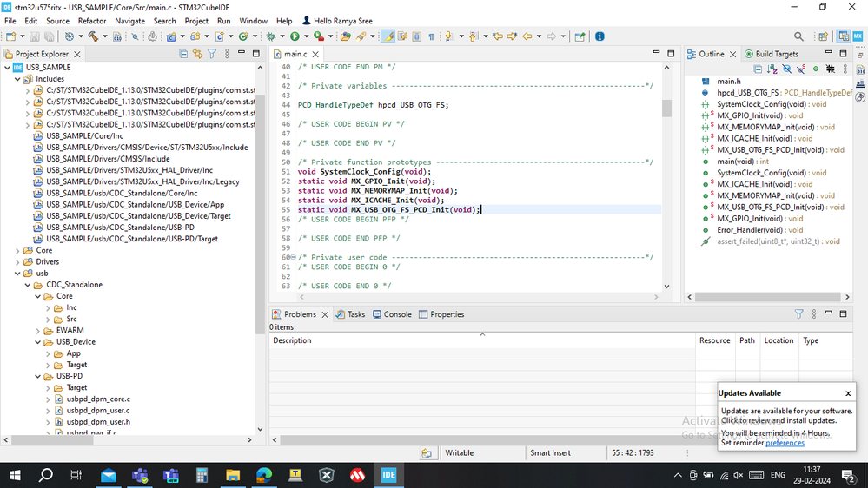Open the Information Center 'i' icon
This screenshot has height=488, width=868.
(600, 36)
